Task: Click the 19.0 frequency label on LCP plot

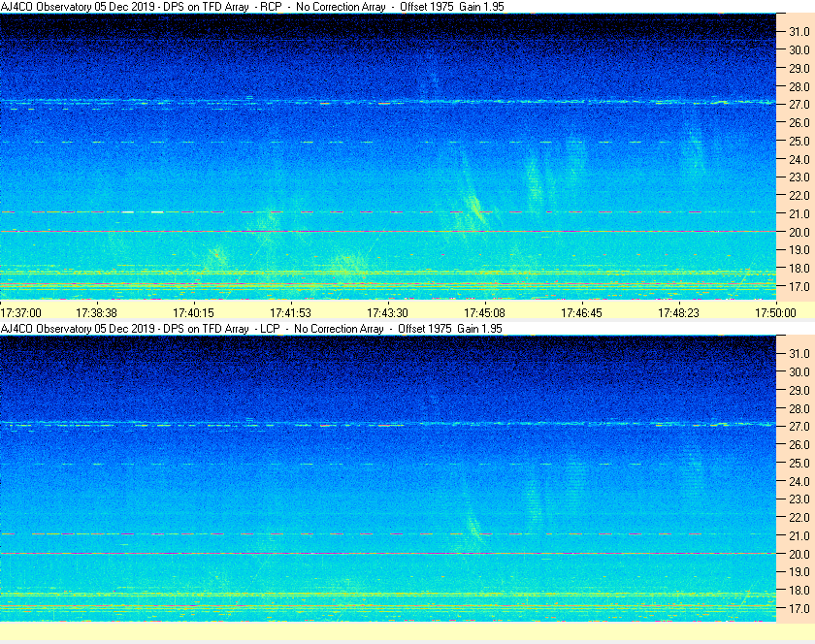Action: point(799,572)
